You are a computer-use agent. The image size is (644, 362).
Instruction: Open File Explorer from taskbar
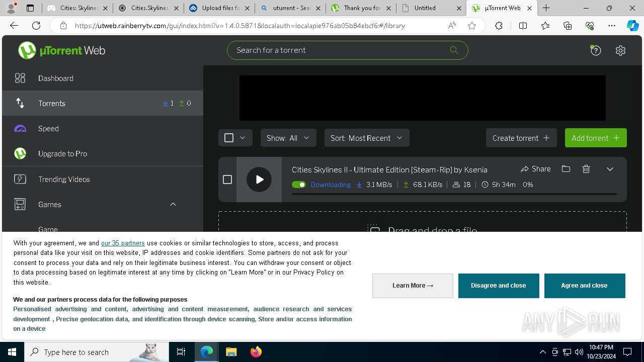(231, 352)
